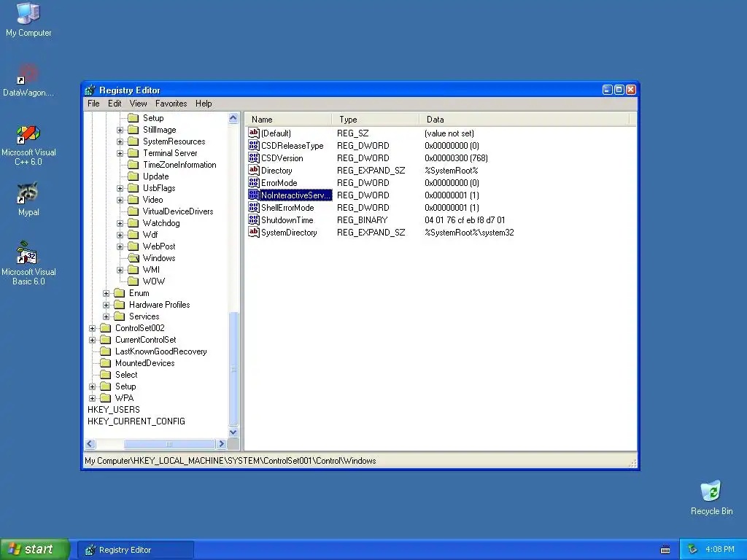This screenshot has height=560, width=747.
Task: Select the ShutdownTime binary value icon
Action: [x=253, y=219]
